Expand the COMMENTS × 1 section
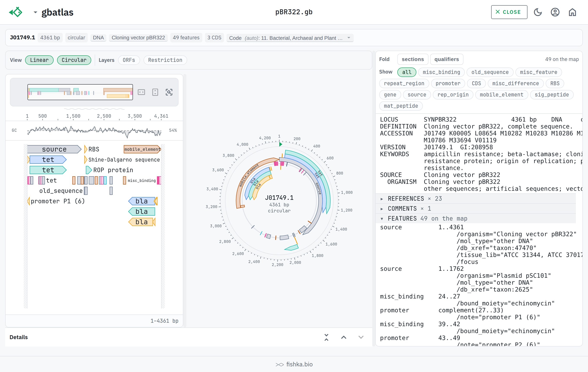 click(476, 208)
